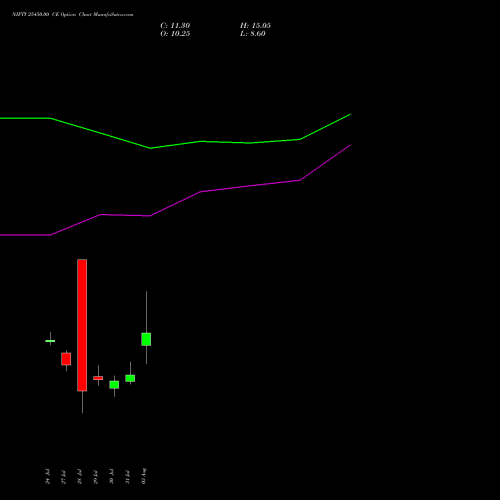500x500 pixels.
Task: Click the 02 Aug date axis label
Action: click(143, 476)
